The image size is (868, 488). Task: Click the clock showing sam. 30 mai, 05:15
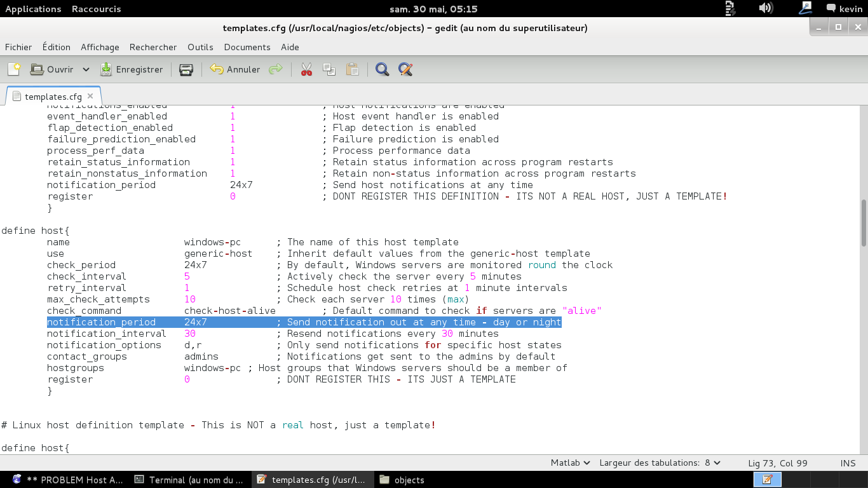(433, 9)
